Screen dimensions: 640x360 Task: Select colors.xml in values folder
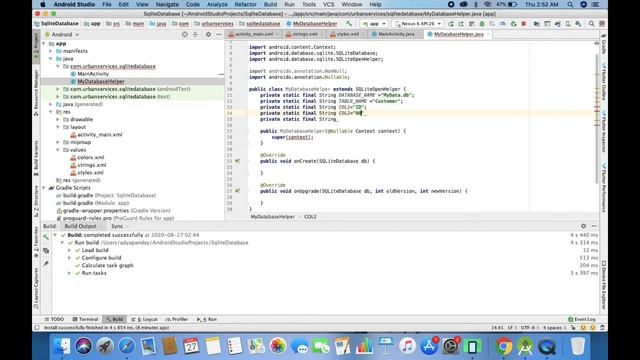pos(91,158)
